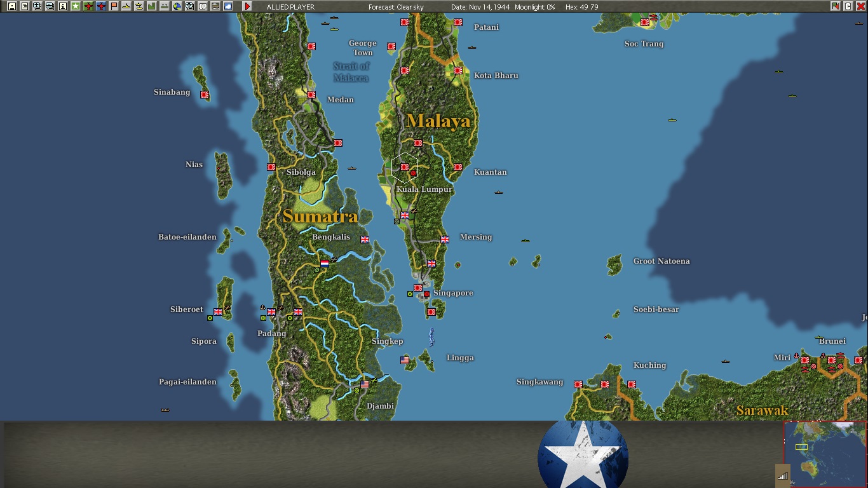
Task: Click the Sarawak region label
Action: tap(762, 410)
